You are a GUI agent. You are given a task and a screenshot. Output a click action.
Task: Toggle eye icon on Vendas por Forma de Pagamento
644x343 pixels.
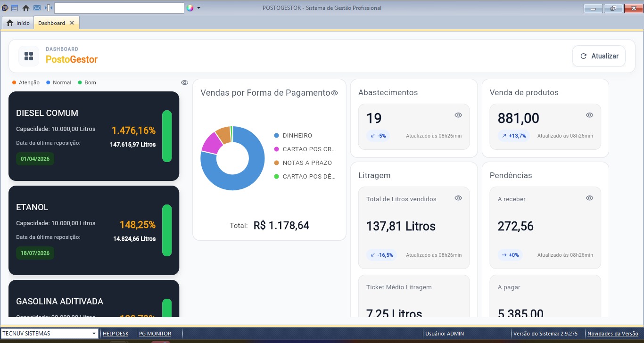[x=335, y=93]
